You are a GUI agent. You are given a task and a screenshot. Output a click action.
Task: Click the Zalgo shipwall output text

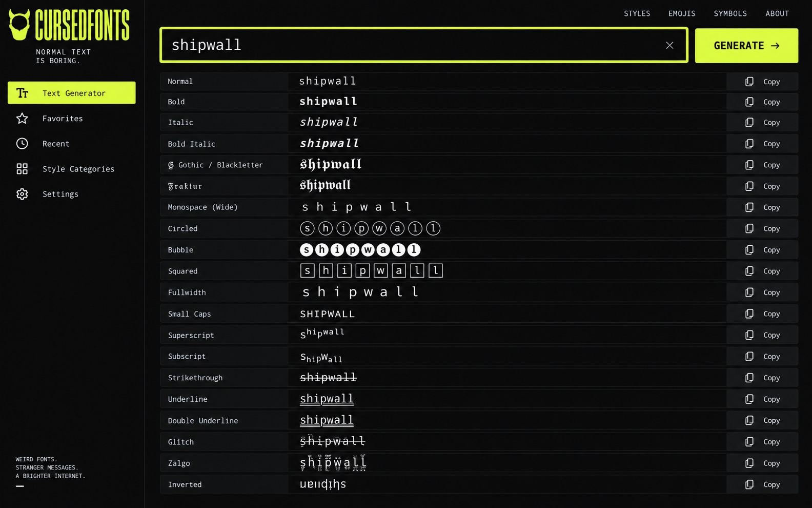pyautogui.click(x=333, y=463)
